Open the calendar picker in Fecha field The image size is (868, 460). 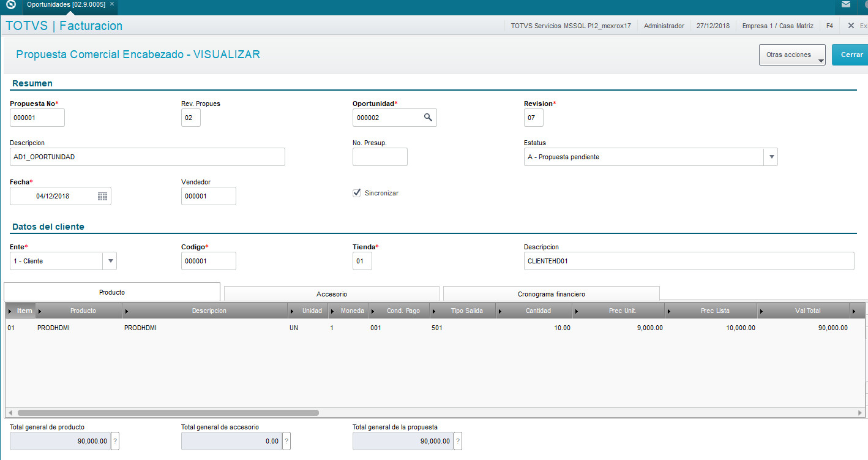pos(102,196)
